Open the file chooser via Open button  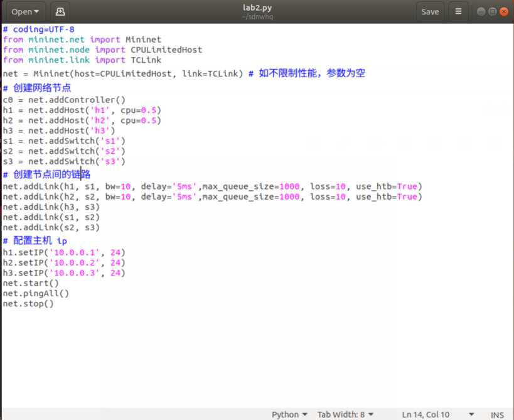[26, 12]
